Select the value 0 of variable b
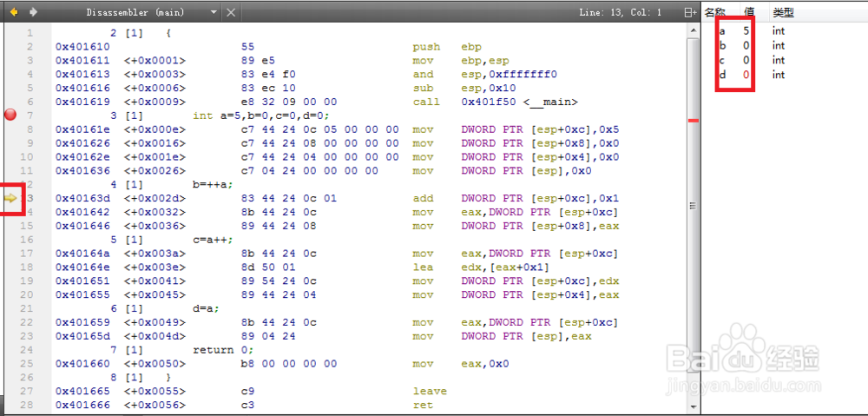The width and height of the screenshot is (868, 416). coord(746,45)
